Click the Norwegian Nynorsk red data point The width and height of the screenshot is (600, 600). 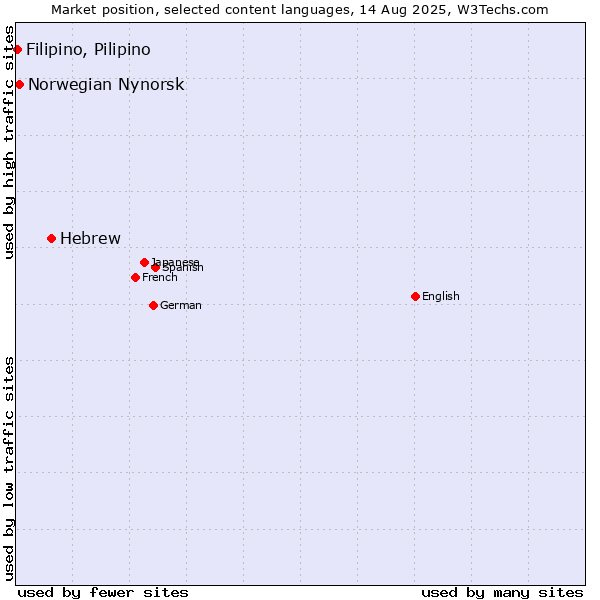tap(20, 85)
